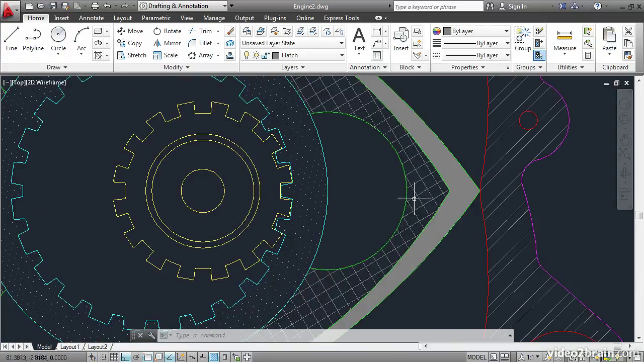This screenshot has height=362, width=644.
Task: Click the Move tool in Modify
Action: point(130,31)
